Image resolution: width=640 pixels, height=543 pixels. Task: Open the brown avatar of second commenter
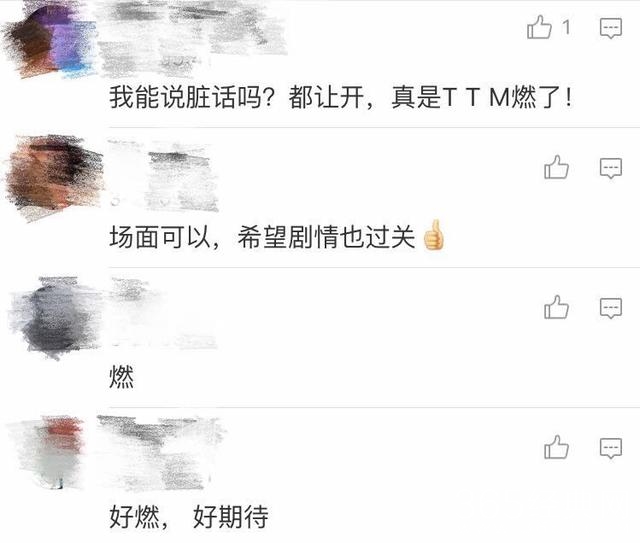53,176
